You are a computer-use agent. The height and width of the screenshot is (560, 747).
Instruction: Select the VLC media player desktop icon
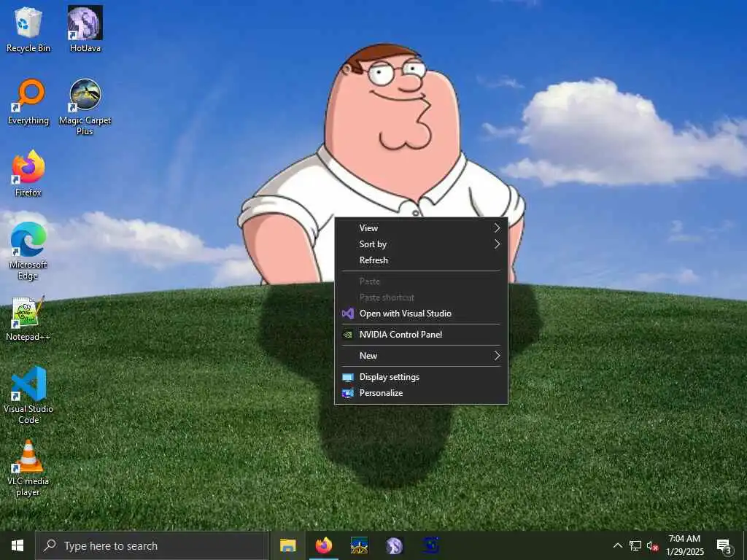pos(28,469)
